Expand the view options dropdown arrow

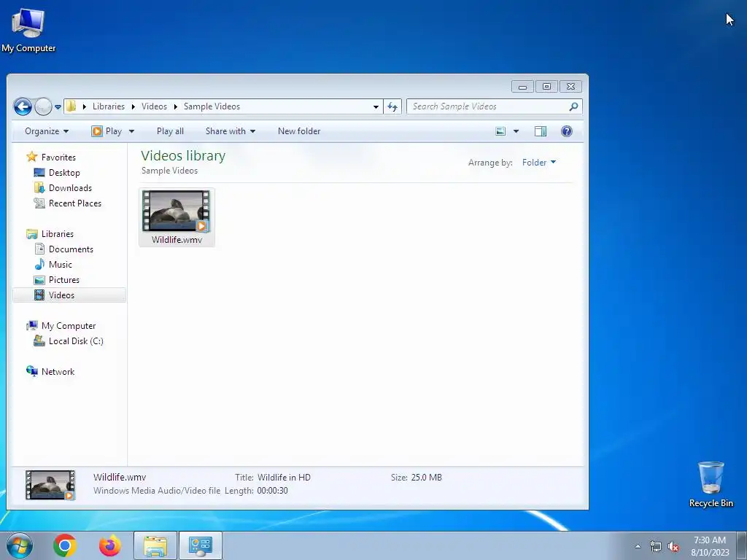pos(516,131)
